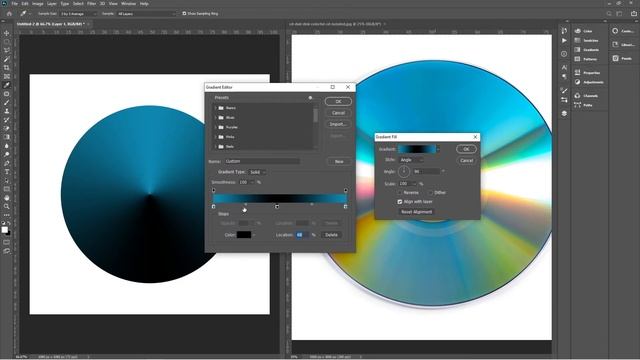The width and height of the screenshot is (640, 360).
Task: Open the Properties panel icon
Action: tap(578, 73)
